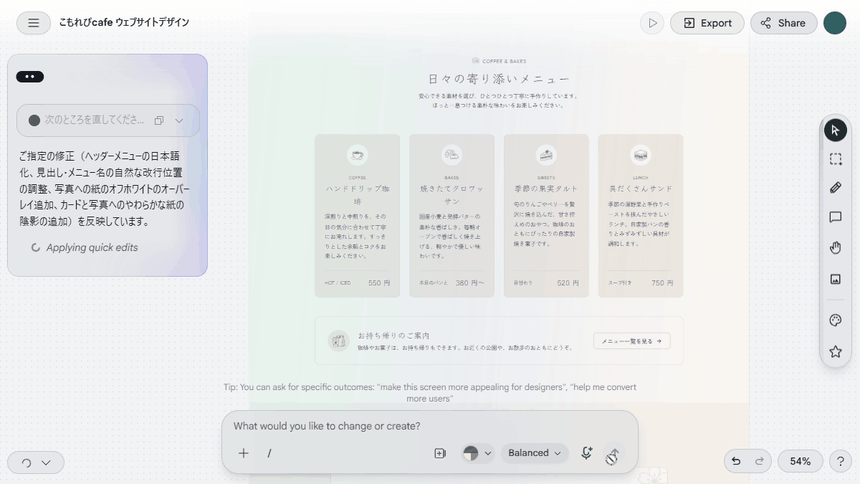Expand the Balanced mode dropdown
The image size is (860, 484).
534,453
